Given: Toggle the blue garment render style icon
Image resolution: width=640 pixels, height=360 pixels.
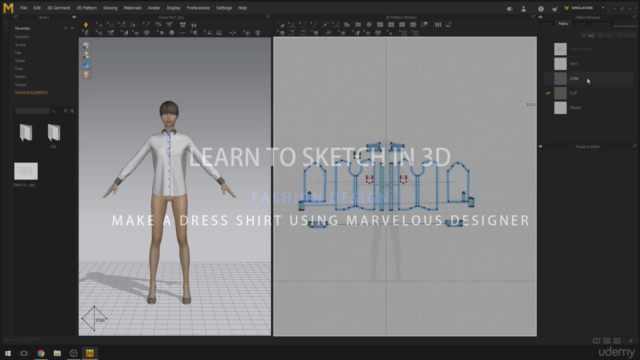Looking at the screenshot, I should 86,65.
